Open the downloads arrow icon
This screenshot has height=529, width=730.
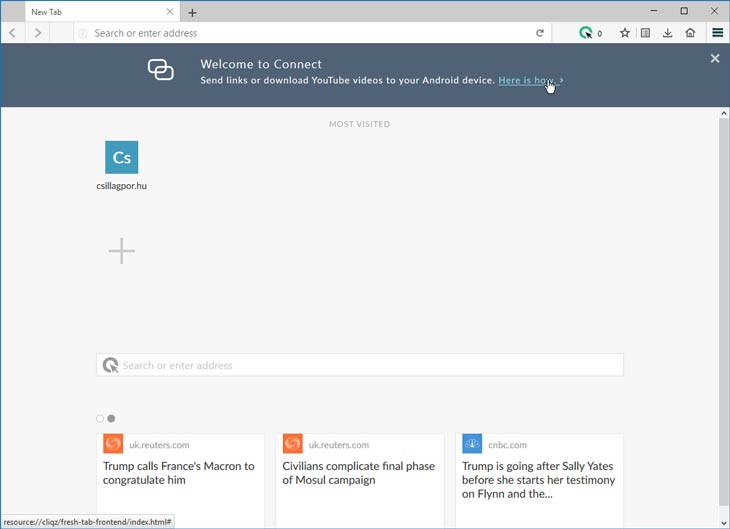point(667,33)
